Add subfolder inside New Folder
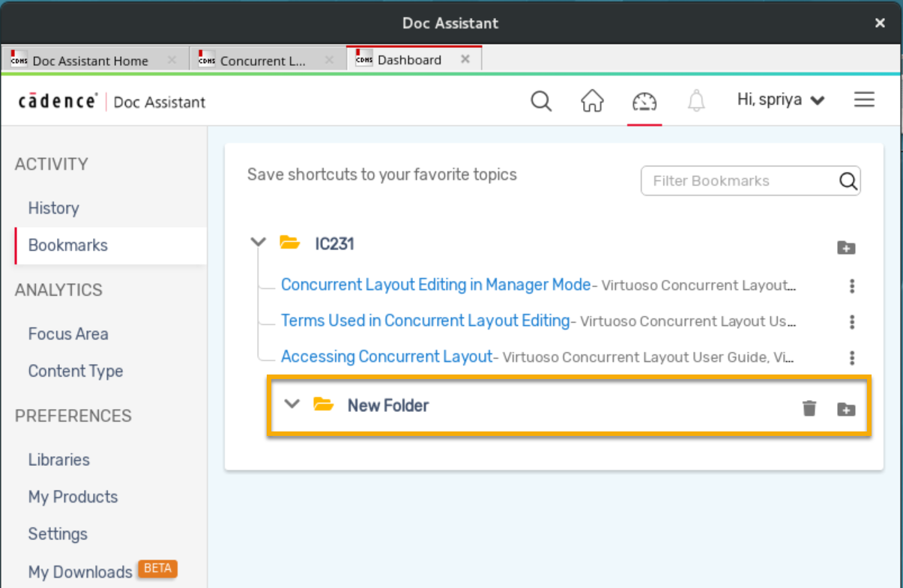 [x=846, y=409]
